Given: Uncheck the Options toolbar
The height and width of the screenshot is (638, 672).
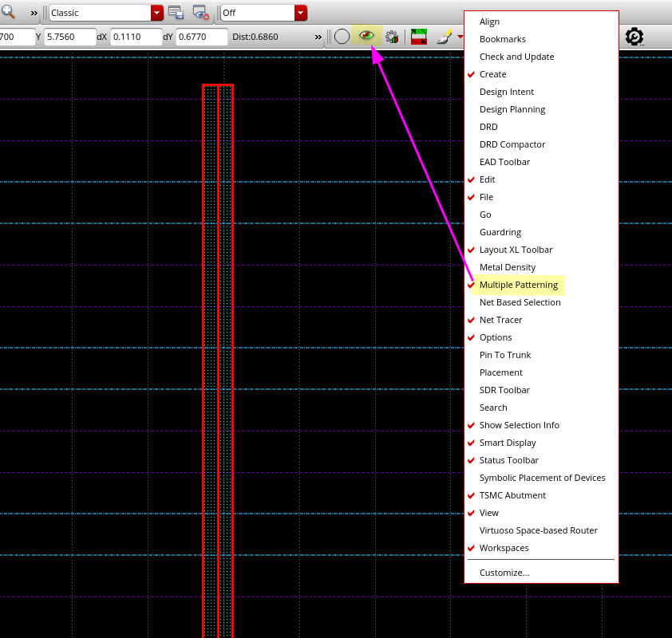Looking at the screenshot, I should pos(496,337).
